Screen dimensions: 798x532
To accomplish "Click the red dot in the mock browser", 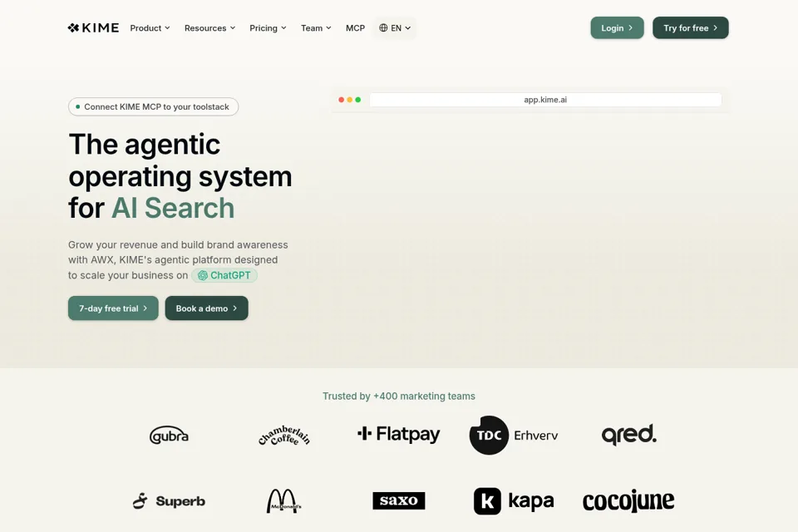I will [342, 100].
